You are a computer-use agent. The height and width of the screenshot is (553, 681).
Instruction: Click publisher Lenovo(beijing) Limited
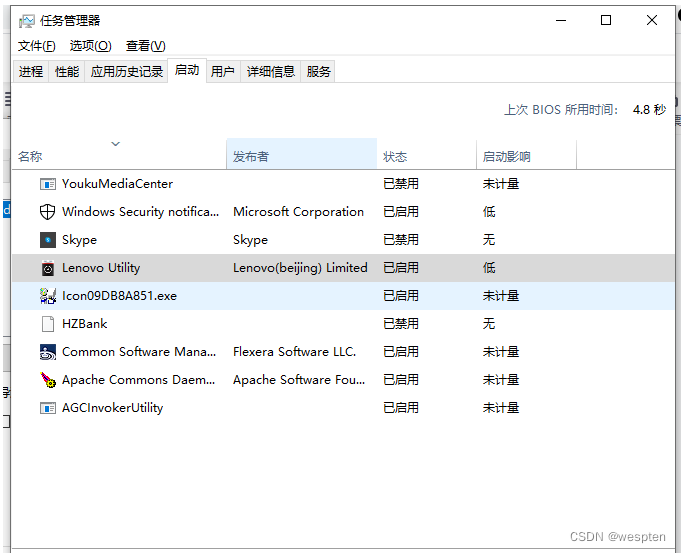point(300,268)
